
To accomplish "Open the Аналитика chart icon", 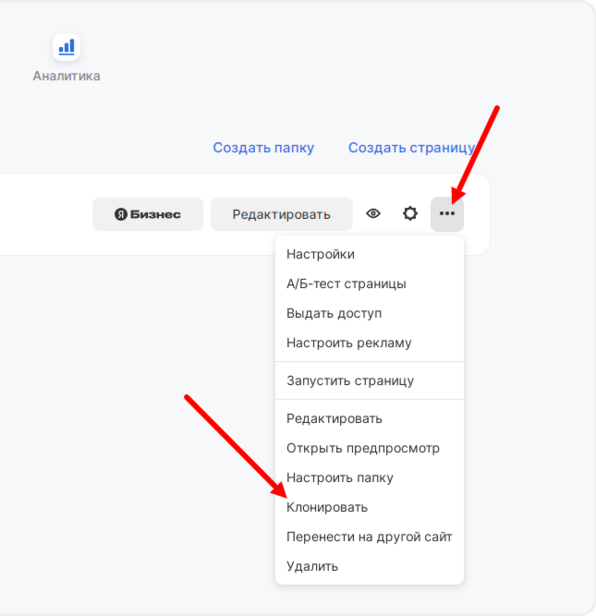I will 66,47.
